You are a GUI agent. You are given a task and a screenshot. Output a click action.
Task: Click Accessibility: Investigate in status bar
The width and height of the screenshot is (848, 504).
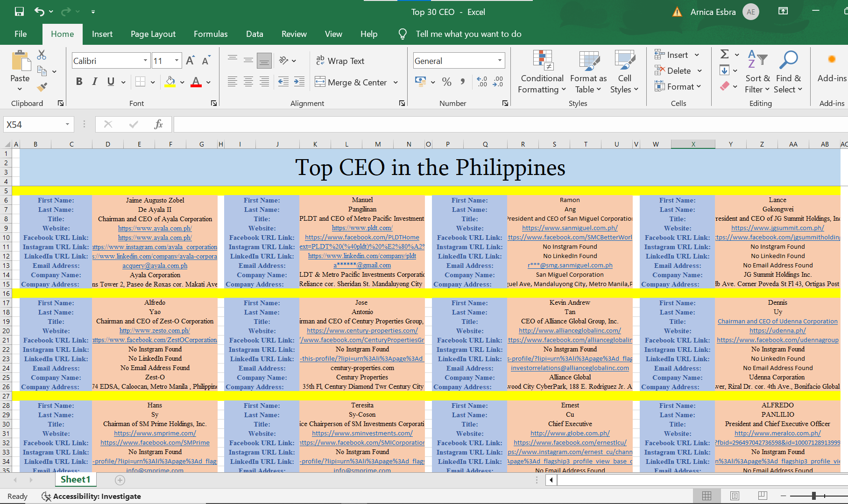pos(92,496)
